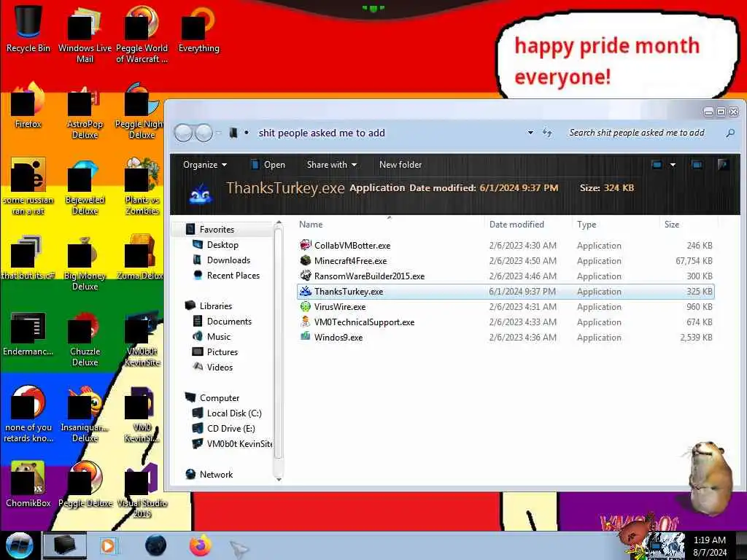Screen dimensions: 747x560
Task: Select the RansomWareBuilder2015.exe file
Action: pyautogui.click(x=369, y=276)
